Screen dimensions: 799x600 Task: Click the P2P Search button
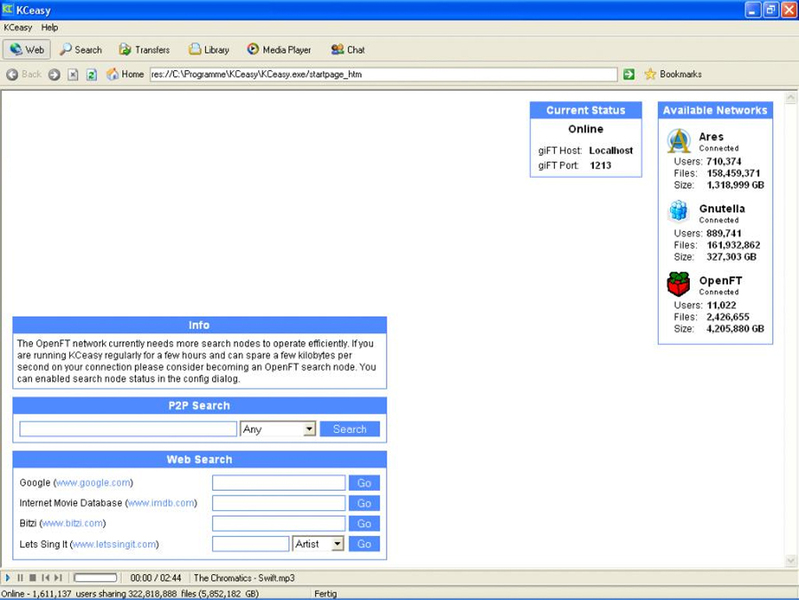pos(350,429)
